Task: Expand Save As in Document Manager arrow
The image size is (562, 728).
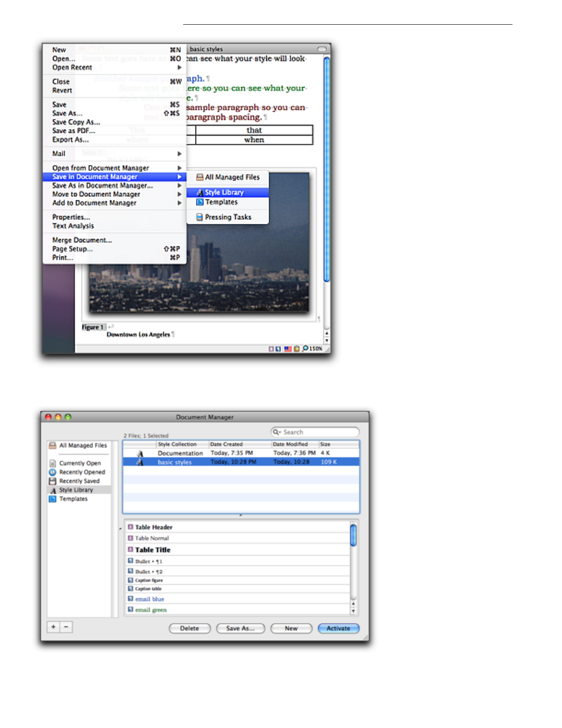Action: click(179, 185)
